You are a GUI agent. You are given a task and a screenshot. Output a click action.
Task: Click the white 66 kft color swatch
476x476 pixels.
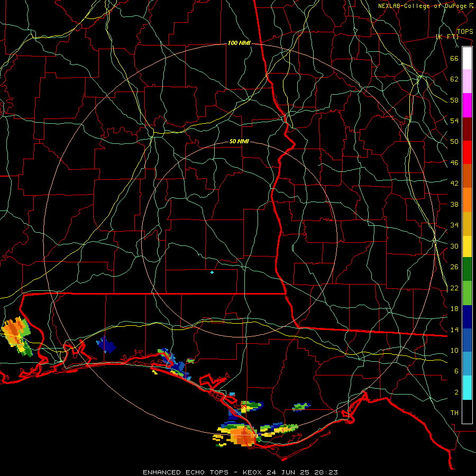pos(467,58)
